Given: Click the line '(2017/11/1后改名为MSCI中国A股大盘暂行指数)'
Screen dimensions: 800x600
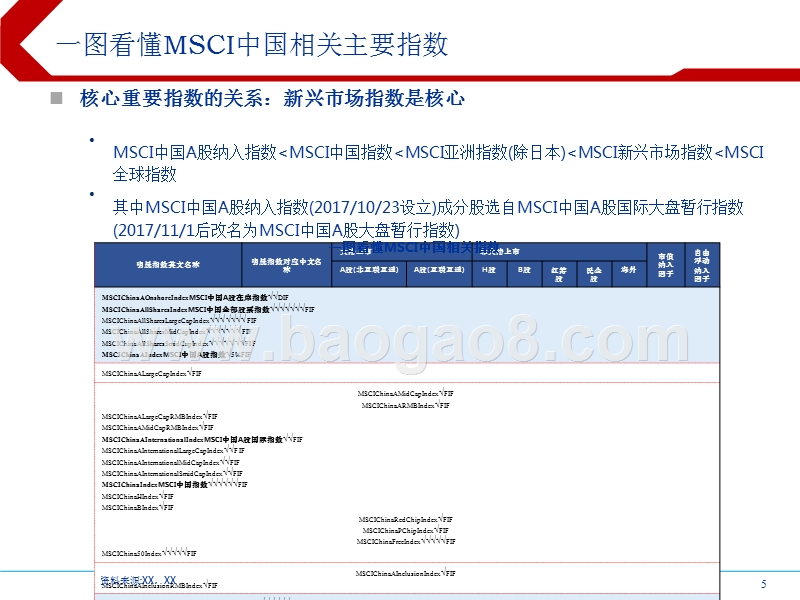Looking at the screenshot, I should coord(286,230).
